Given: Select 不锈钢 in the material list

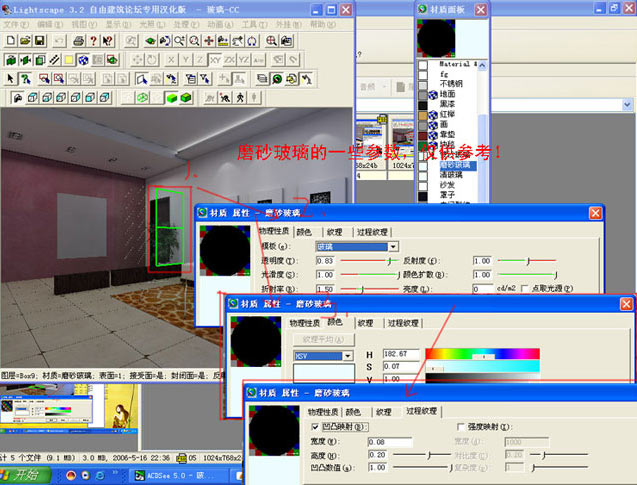Looking at the screenshot, I should (451, 84).
